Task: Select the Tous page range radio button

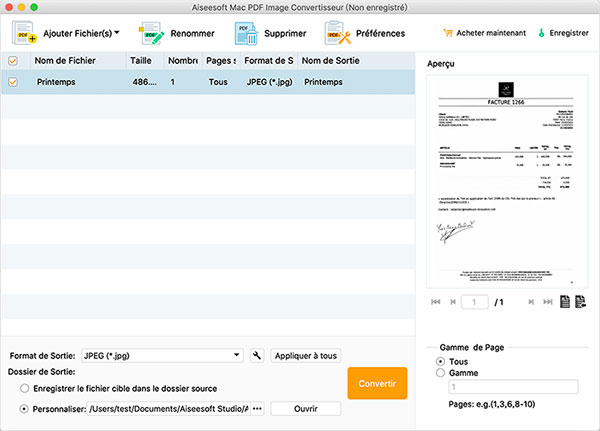Action: click(440, 361)
